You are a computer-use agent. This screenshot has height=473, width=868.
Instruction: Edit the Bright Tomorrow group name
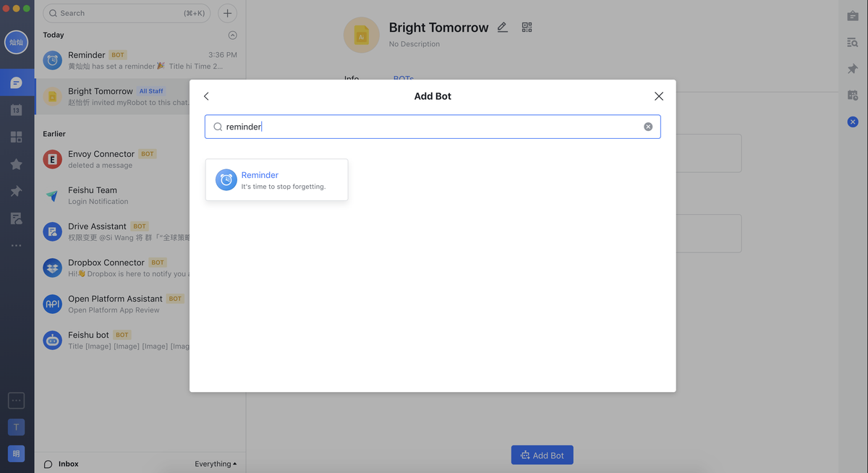pyautogui.click(x=503, y=27)
